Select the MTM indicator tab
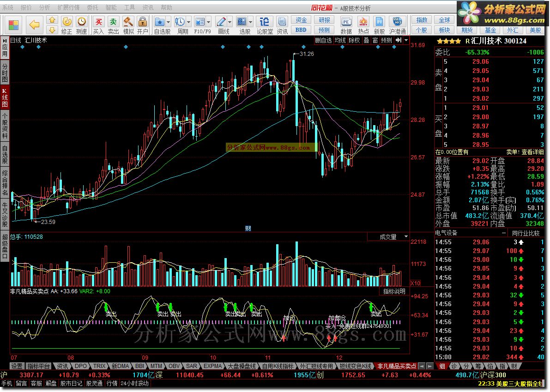 click(156, 366)
